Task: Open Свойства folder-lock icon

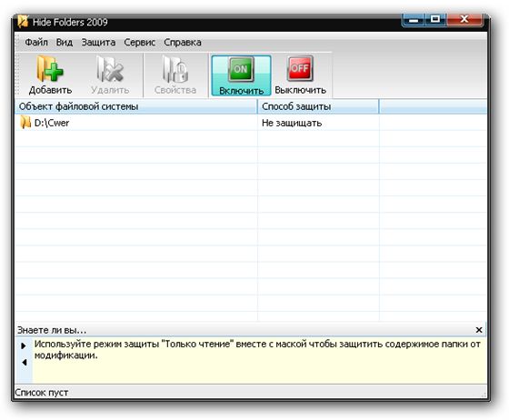Action: pyautogui.click(x=175, y=69)
